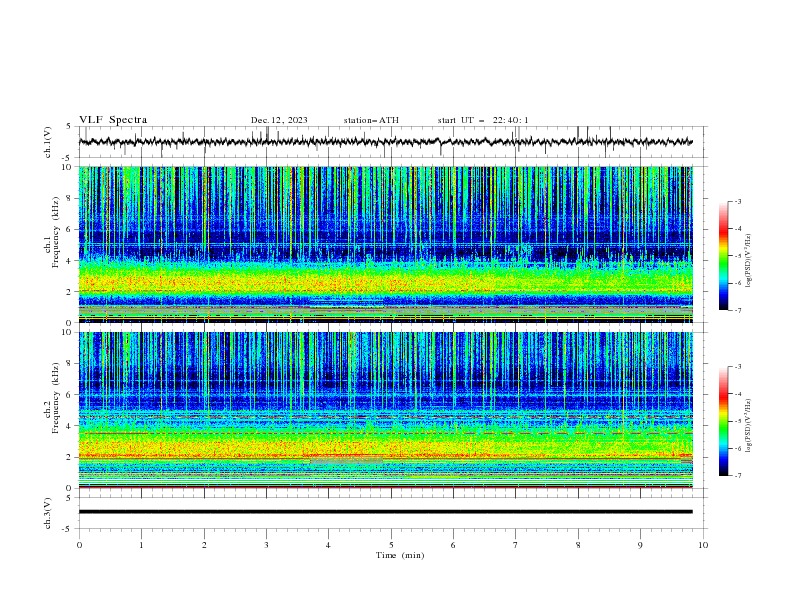Click the ch.1 'Frequency (kHz)' axis label
This screenshot has width=792, height=612.
pos(56,230)
